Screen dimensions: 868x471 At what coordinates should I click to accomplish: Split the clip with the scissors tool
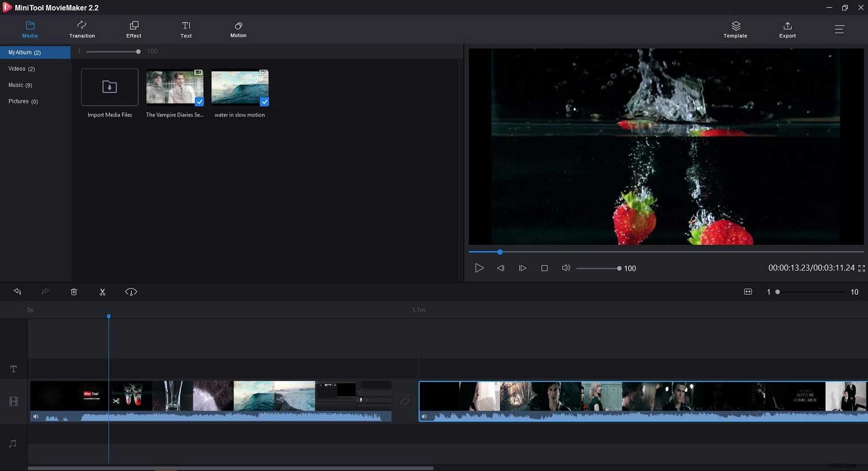pyautogui.click(x=102, y=291)
